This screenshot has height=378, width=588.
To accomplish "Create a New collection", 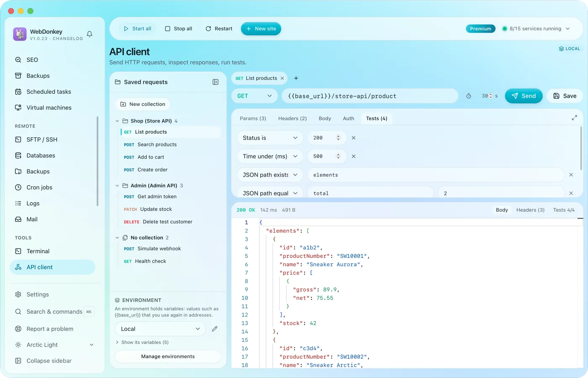I will click(143, 104).
